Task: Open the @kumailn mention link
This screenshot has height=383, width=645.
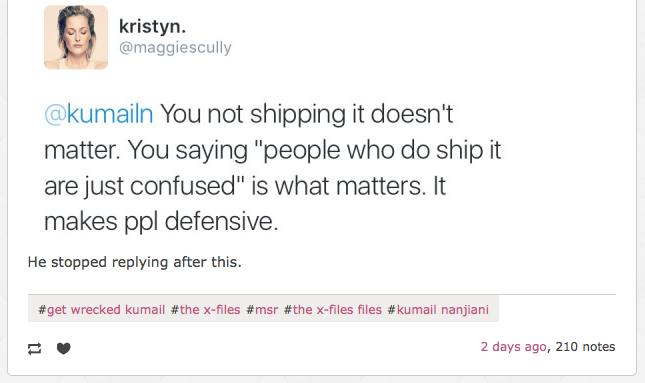Action: pos(99,114)
